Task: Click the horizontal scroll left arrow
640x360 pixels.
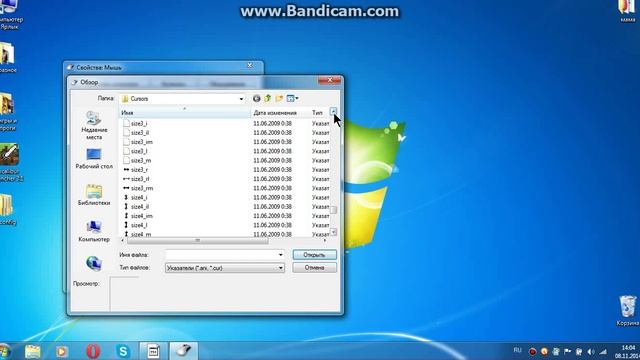Action: 122,240
